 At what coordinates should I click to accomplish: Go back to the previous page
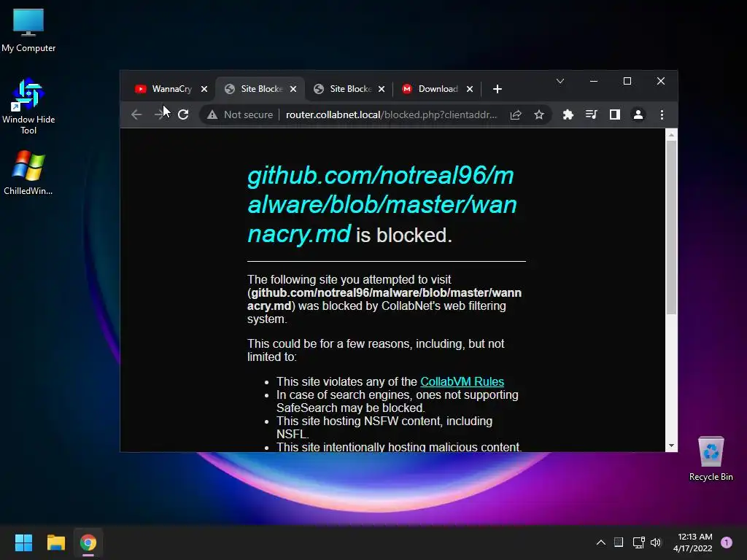coord(136,114)
